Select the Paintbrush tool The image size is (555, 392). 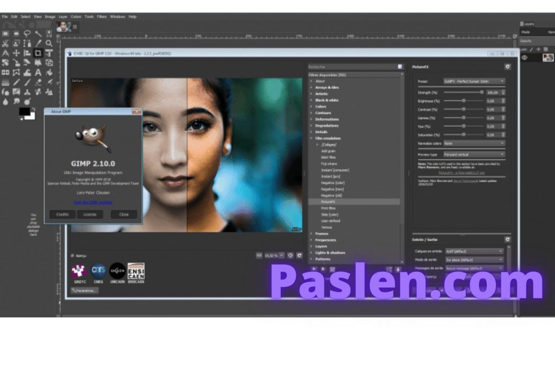(x=27, y=82)
